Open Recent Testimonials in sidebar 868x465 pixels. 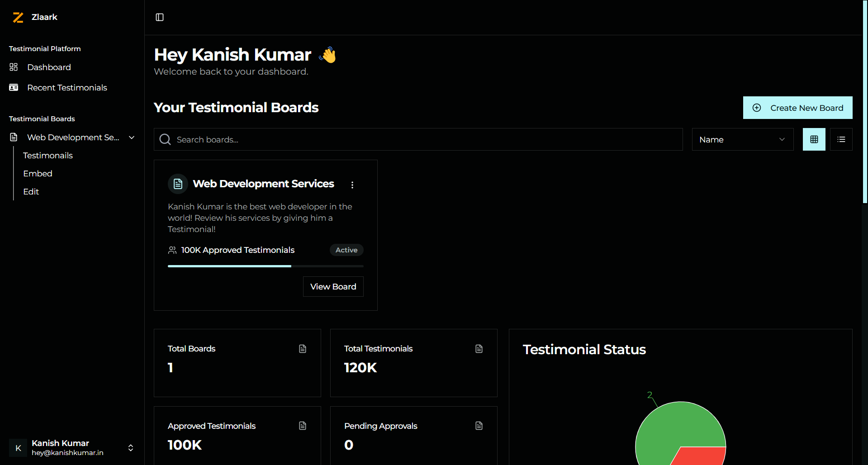tap(67, 88)
